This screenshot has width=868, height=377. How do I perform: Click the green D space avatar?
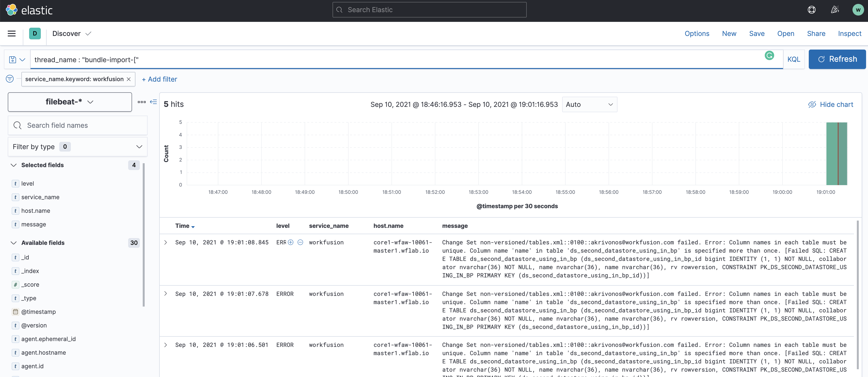(x=35, y=33)
